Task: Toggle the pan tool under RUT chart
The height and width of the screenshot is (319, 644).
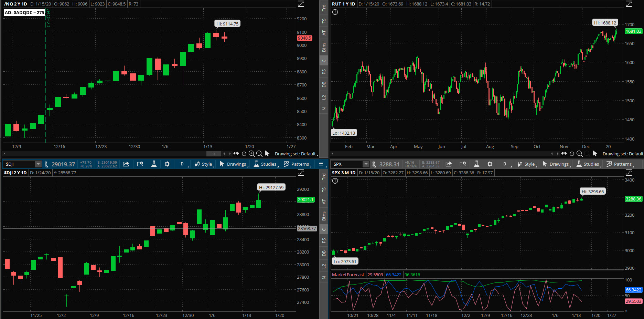Action: coord(564,154)
